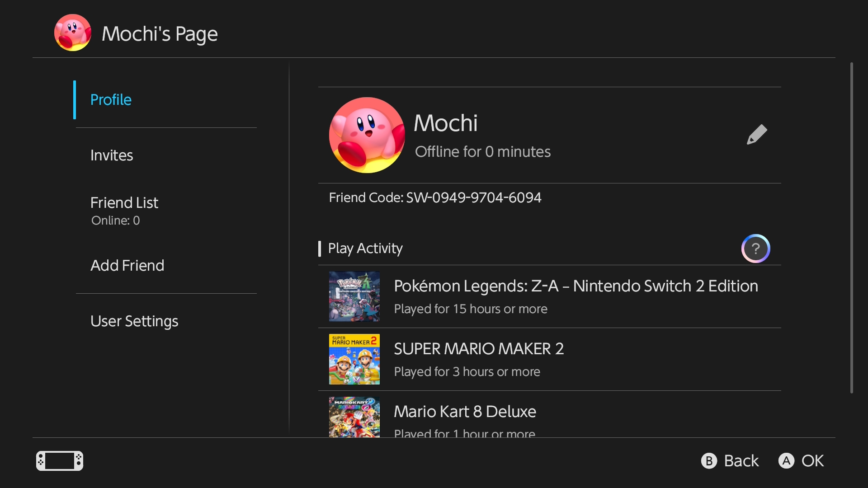Choose Add Friend from sidebar

coord(127,266)
